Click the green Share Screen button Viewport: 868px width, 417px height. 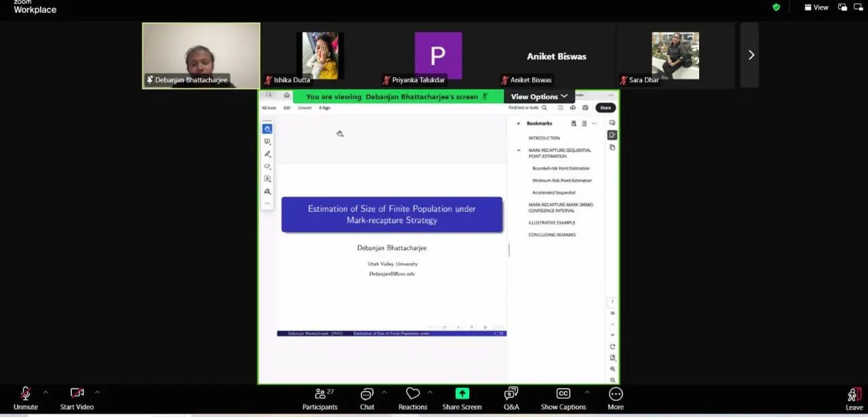click(462, 399)
